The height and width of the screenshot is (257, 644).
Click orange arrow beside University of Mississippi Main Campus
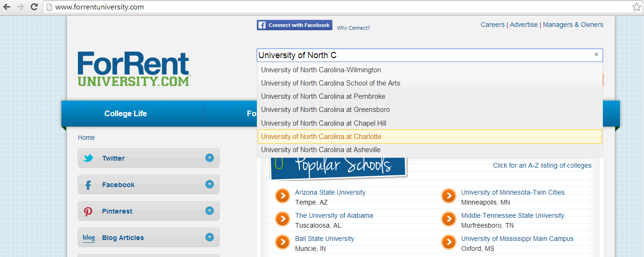click(x=449, y=242)
